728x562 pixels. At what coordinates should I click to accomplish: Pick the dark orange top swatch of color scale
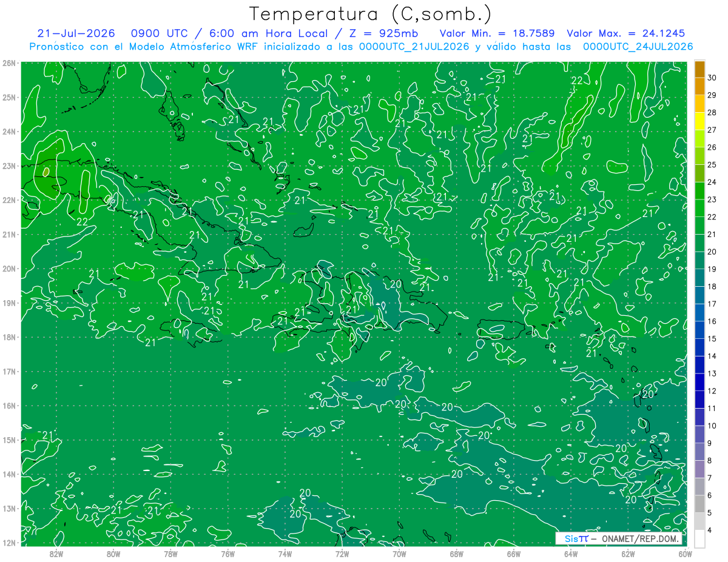(x=699, y=69)
